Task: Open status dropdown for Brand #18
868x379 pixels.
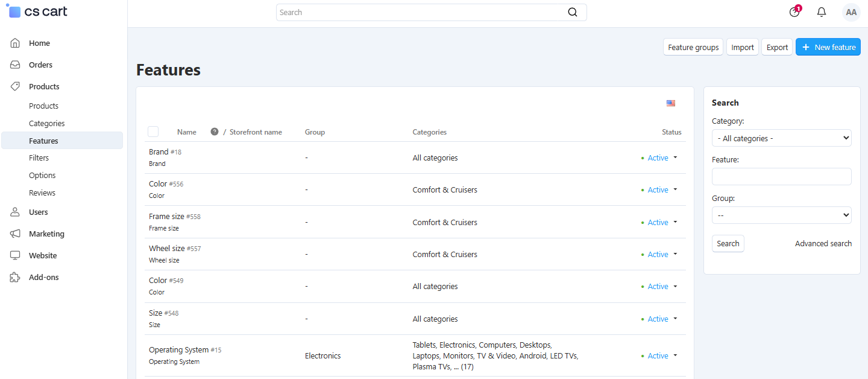Action: tap(675, 158)
